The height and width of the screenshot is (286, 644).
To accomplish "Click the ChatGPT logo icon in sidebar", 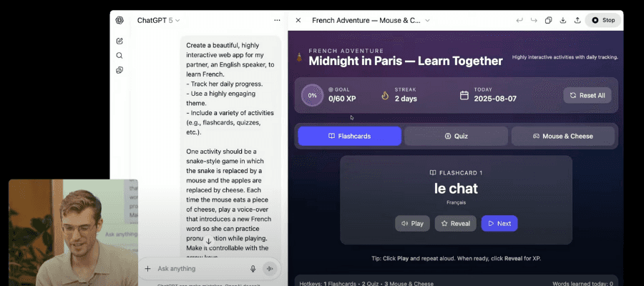I will coord(119,21).
